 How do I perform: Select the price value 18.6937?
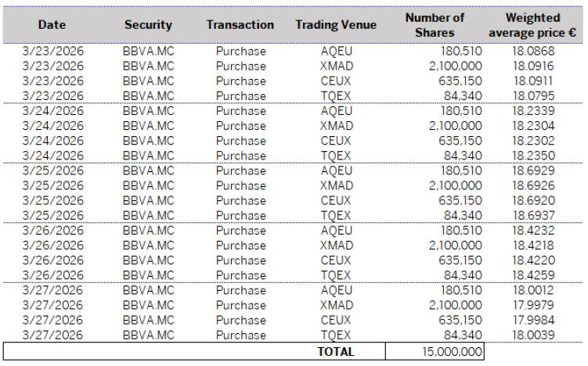[x=532, y=215]
